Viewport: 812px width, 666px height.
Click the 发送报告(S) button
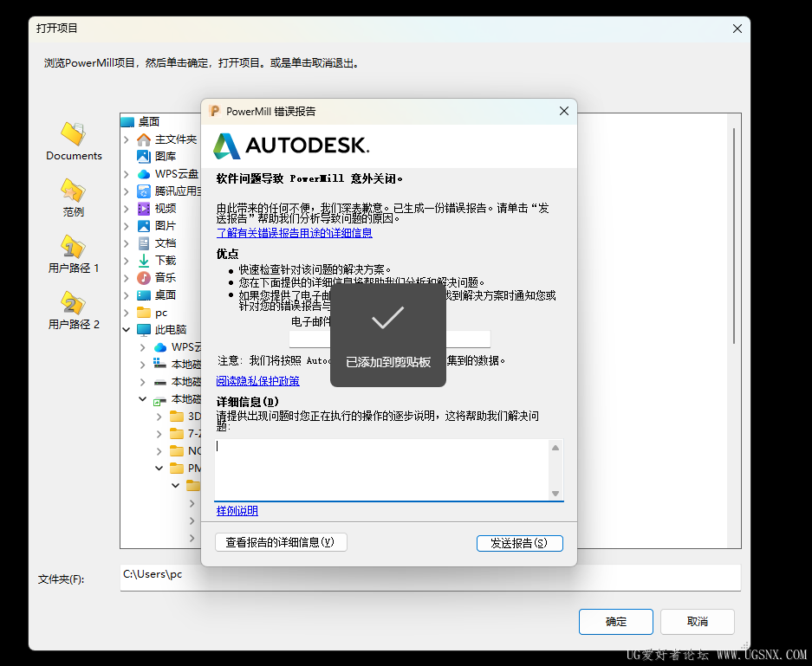(x=519, y=543)
